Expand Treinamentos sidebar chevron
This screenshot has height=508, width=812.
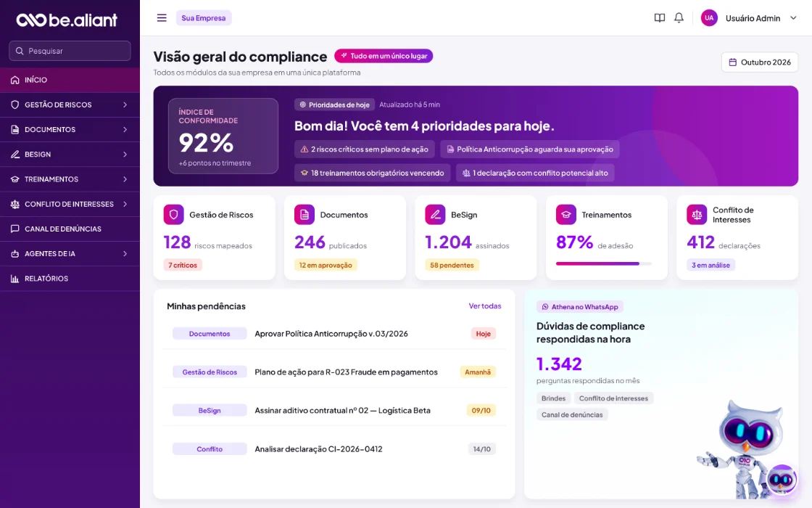point(125,179)
